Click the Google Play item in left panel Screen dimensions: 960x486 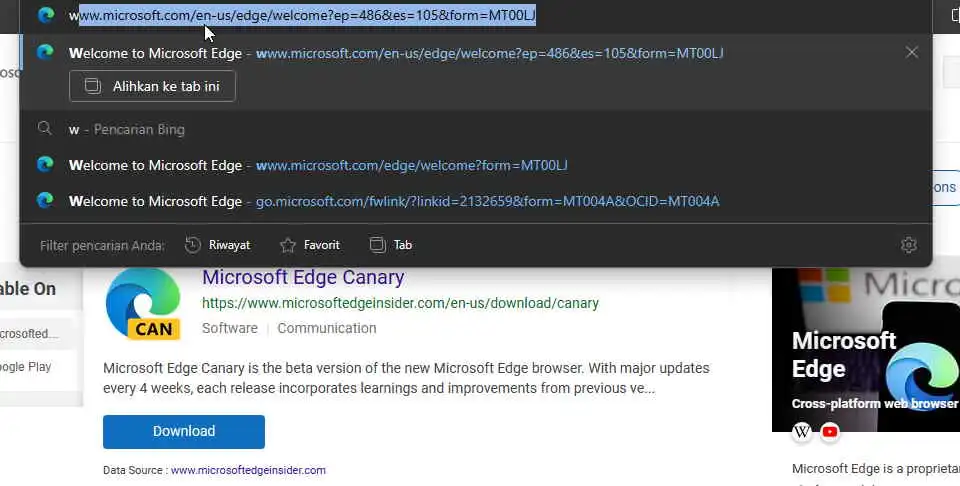click(26, 367)
